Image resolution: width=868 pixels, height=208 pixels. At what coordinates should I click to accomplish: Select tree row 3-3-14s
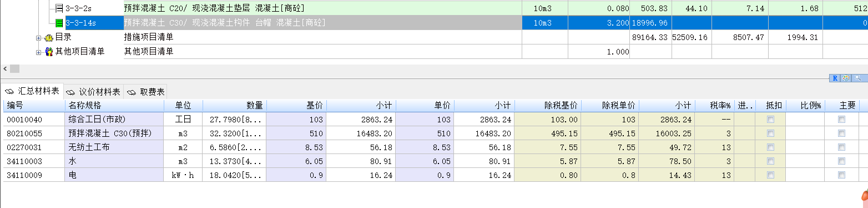[80, 23]
